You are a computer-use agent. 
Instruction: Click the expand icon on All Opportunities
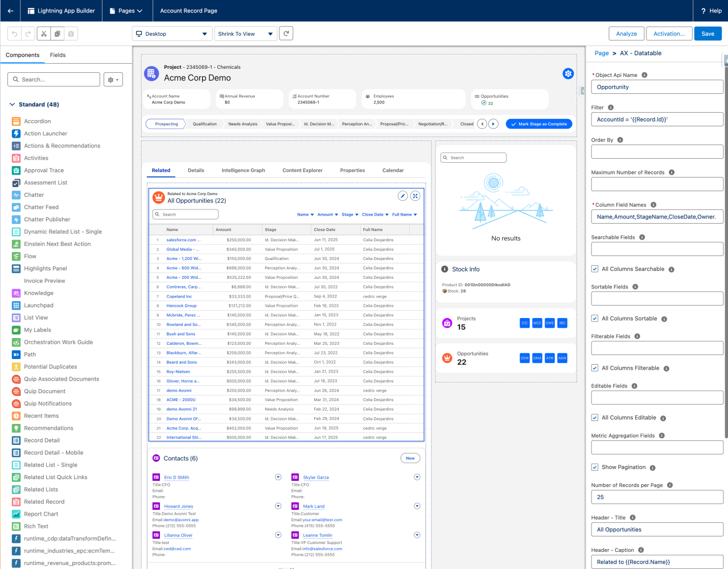[x=416, y=196]
